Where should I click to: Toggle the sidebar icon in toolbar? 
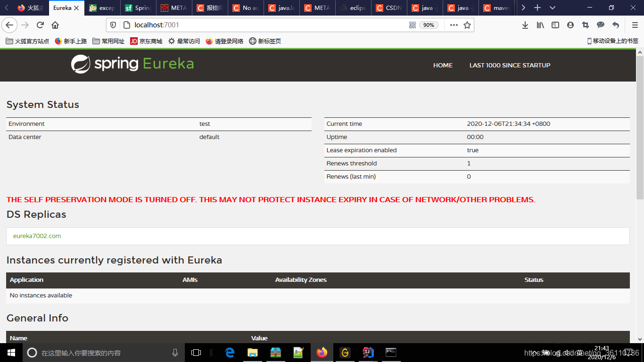555,25
